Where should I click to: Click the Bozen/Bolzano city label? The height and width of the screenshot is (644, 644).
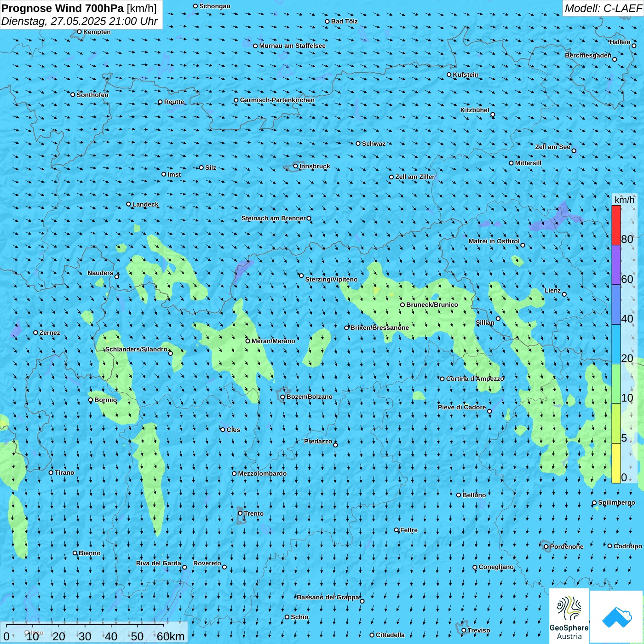click(x=309, y=397)
